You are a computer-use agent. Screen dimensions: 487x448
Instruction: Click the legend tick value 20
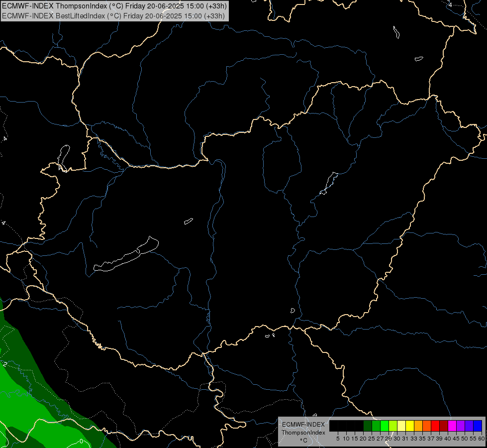(363, 439)
